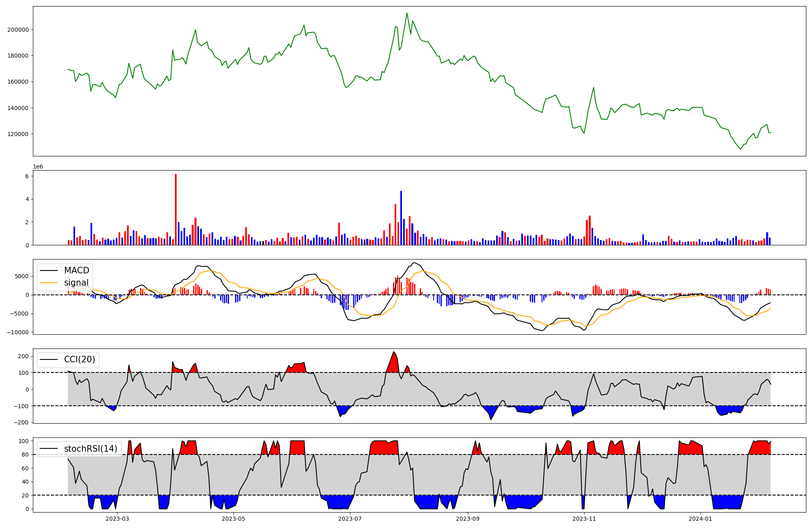812x528 pixels.
Task: Click the 2023-07 x-axis date label
Action: (350, 519)
